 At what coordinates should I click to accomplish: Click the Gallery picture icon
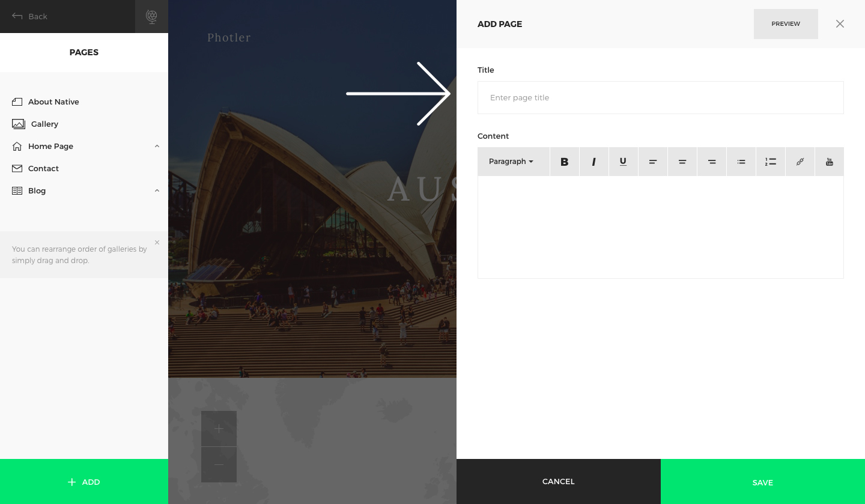click(x=19, y=124)
